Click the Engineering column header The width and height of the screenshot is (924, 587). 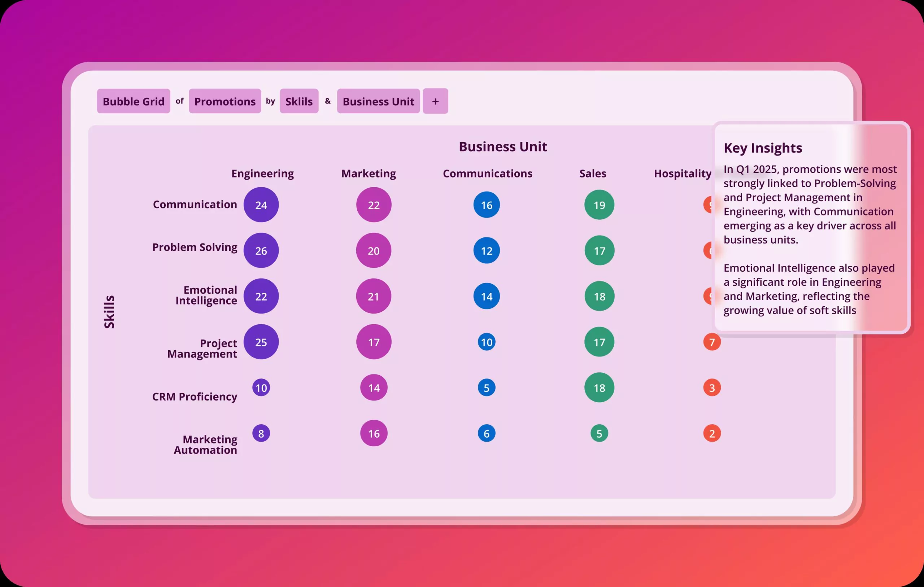tap(262, 174)
